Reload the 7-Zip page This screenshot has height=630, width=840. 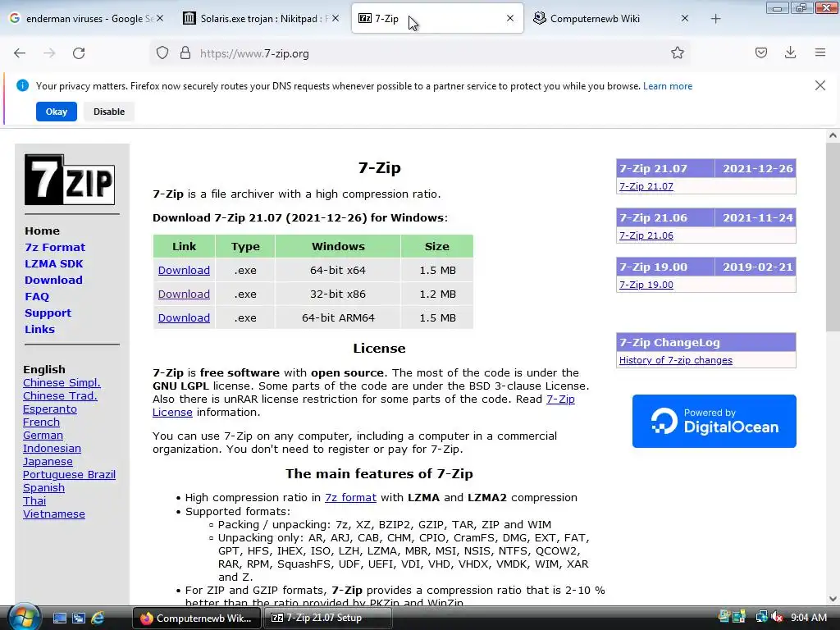coord(79,53)
